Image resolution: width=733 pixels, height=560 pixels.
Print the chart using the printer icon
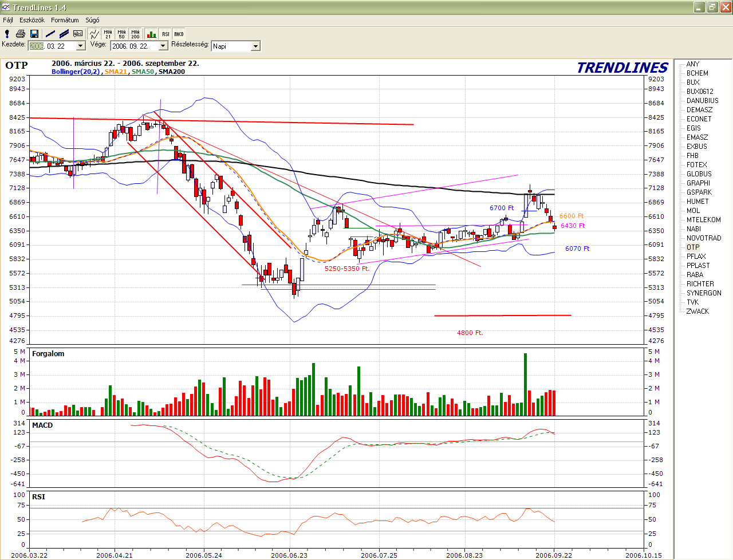click(x=21, y=34)
